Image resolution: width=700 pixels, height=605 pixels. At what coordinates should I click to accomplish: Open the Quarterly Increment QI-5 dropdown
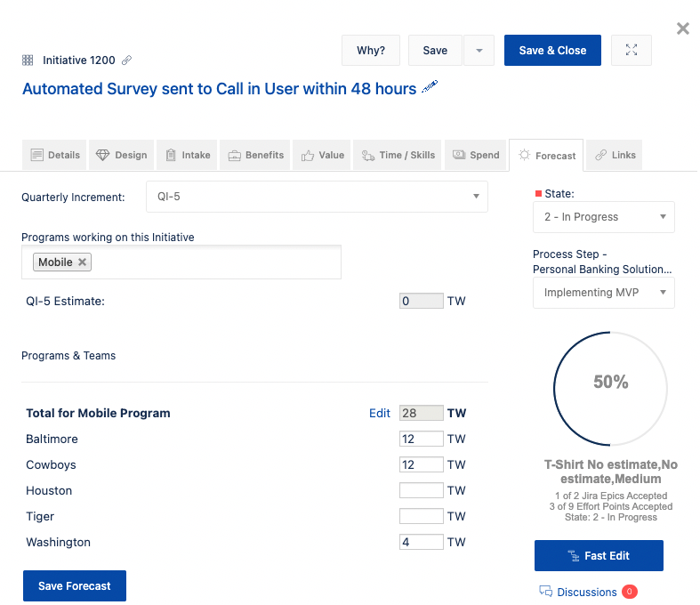(317, 197)
